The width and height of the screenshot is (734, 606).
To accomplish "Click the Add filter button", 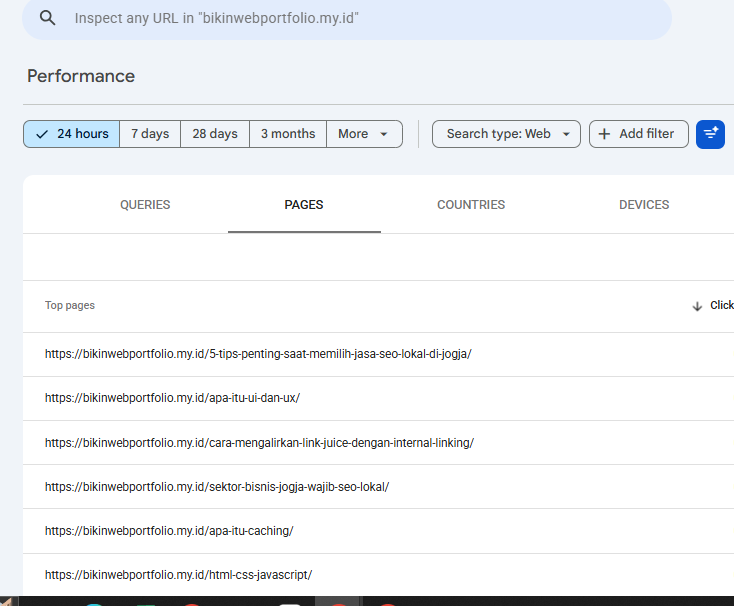I will coord(639,134).
